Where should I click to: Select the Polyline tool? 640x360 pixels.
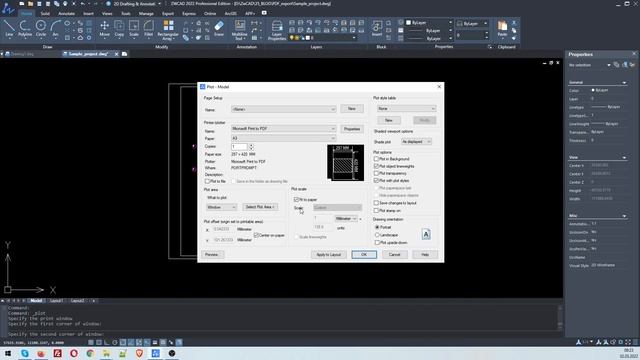coord(25,29)
